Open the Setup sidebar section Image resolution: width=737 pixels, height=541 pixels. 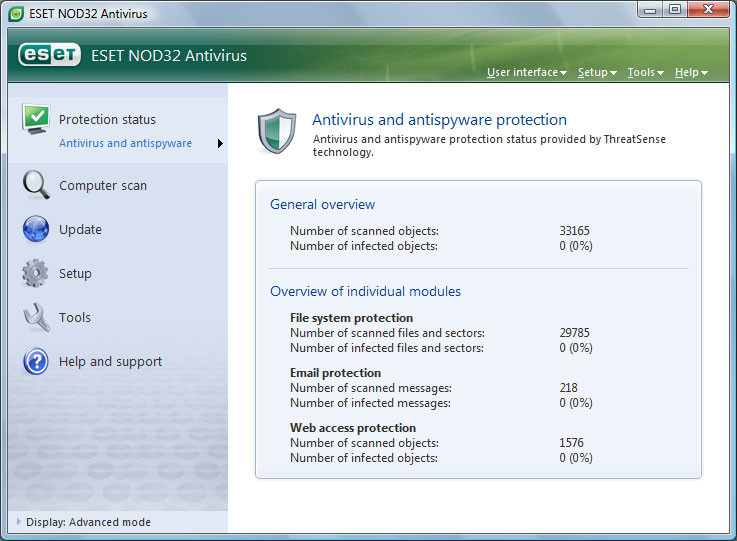(x=75, y=274)
